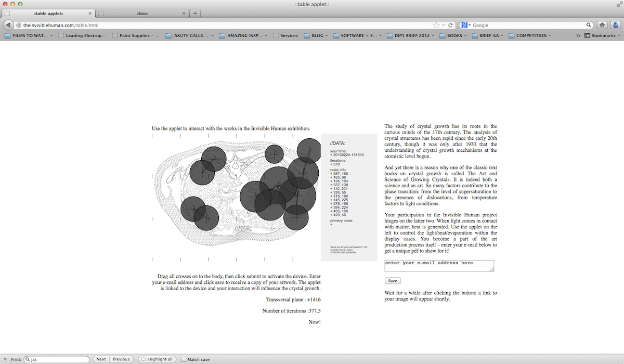Click the browser back arrow button
Screen dimensions: 624x364
click(x=8, y=25)
